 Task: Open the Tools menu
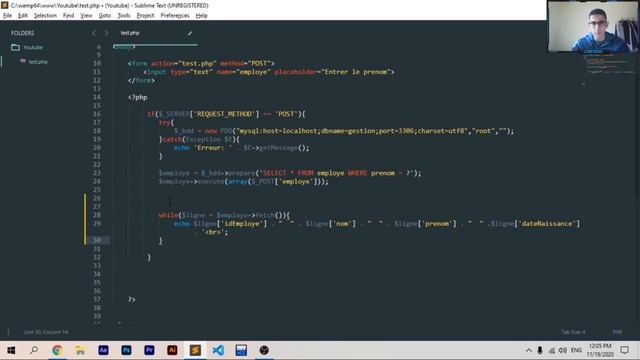pos(124,16)
